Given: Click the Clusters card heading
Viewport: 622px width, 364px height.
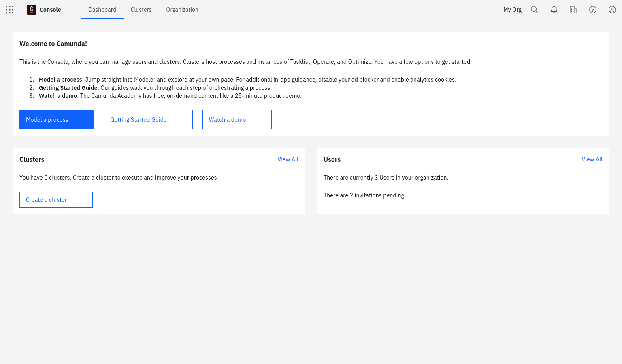Looking at the screenshot, I should [32, 159].
